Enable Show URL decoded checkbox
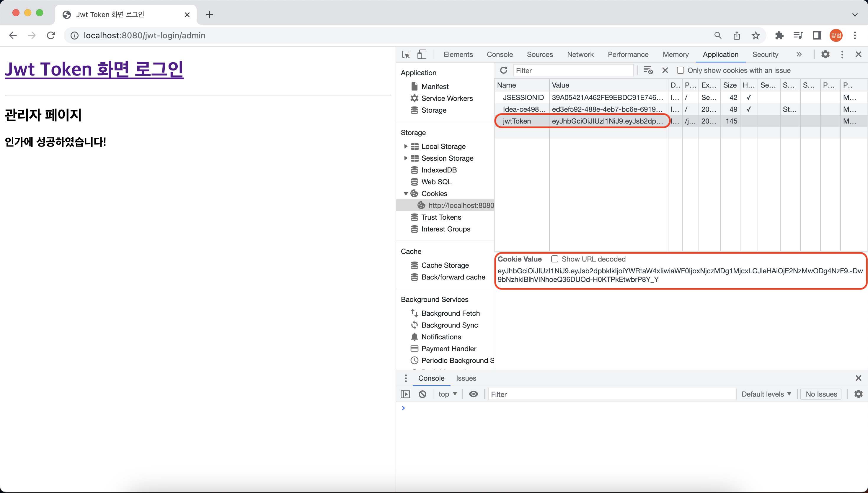868x493 pixels. pos(554,259)
